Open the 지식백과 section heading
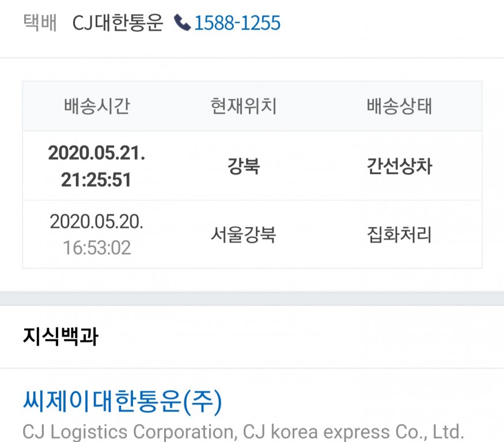 pyautogui.click(x=60, y=337)
